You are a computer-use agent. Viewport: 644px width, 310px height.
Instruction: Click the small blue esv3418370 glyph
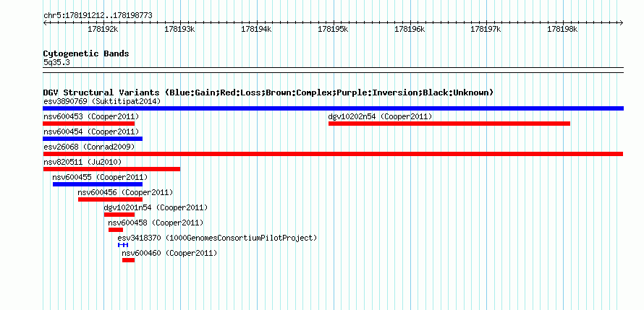coord(123,245)
